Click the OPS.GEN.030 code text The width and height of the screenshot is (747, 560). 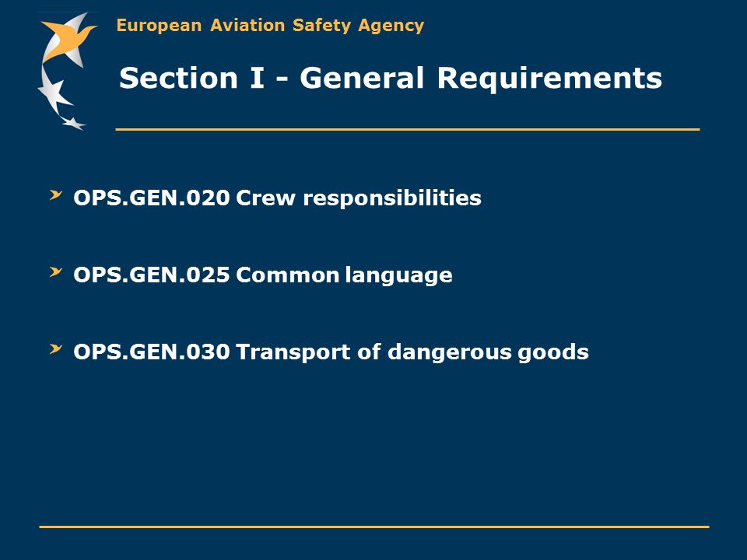click(x=152, y=352)
